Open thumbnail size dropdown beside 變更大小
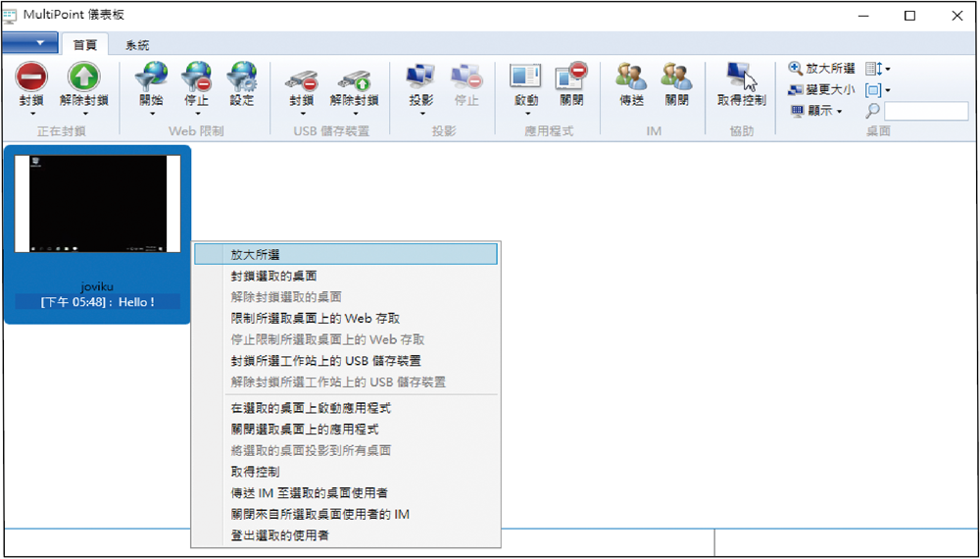Image resolution: width=980 pixels, height=559 pixels. tap(877, 89)
